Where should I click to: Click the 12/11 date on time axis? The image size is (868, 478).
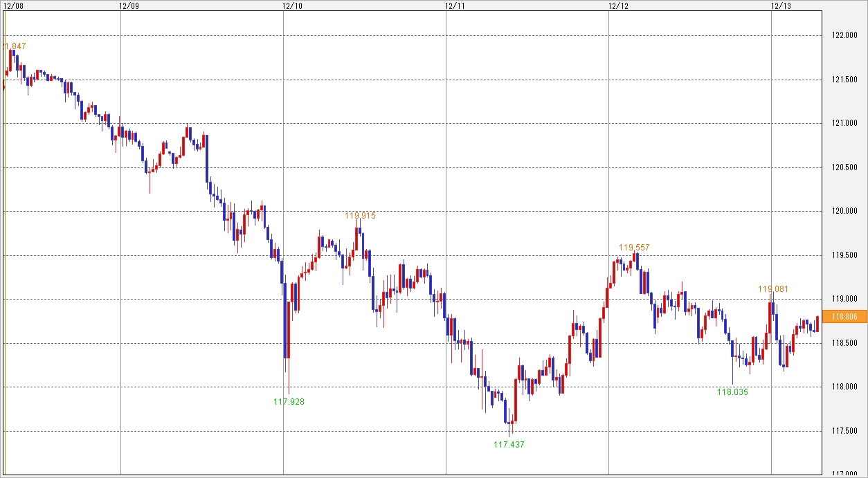coord(455,6)
